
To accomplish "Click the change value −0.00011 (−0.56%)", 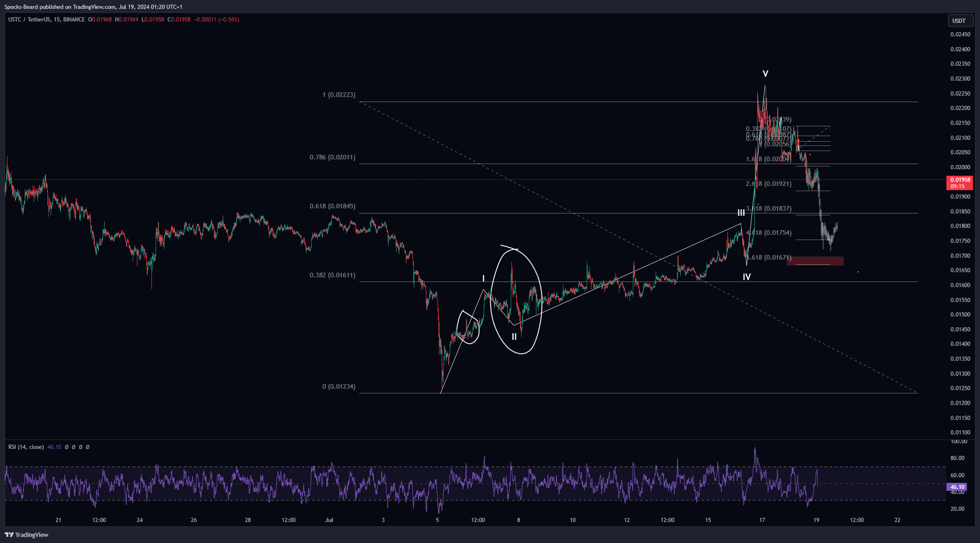I will pos(216,20).
